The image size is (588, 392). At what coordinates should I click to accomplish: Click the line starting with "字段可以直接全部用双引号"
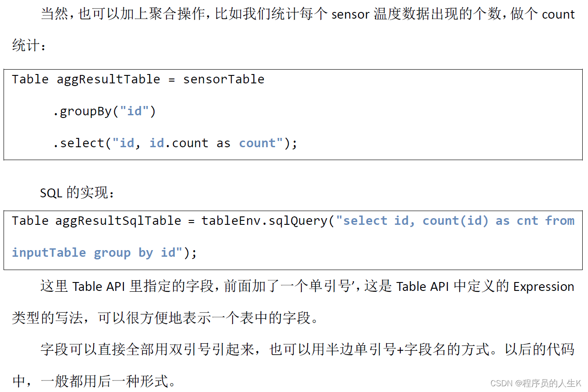pyautogui.click(x=307, y=349)
